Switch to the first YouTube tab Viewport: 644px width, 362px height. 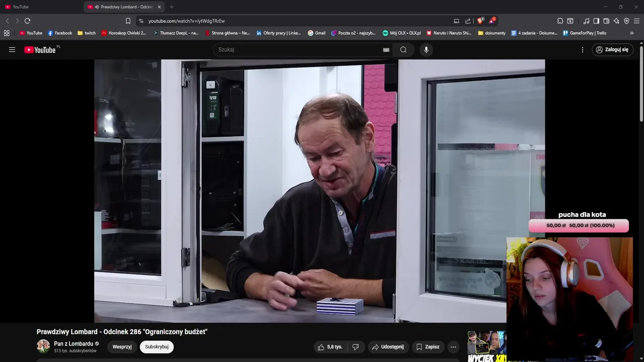pyautogui.click(x=40, y=7)
